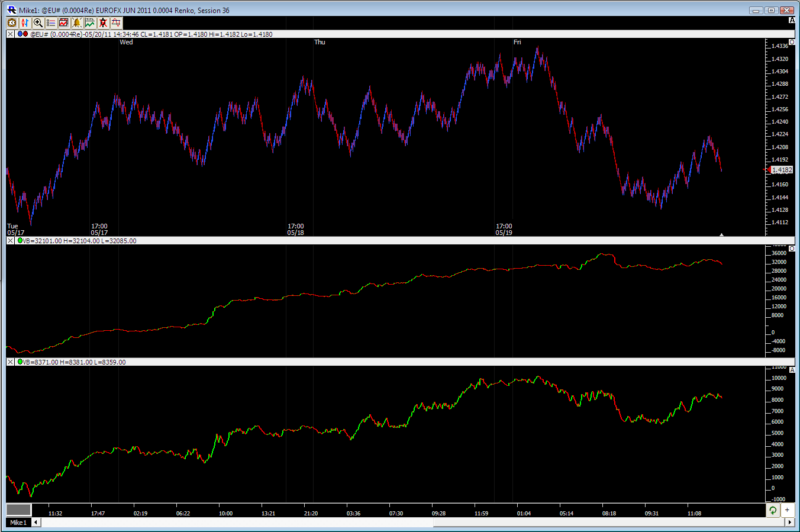Toggle the A scale button at window top right
Screen dimensions: 800x532
[792, 21]
